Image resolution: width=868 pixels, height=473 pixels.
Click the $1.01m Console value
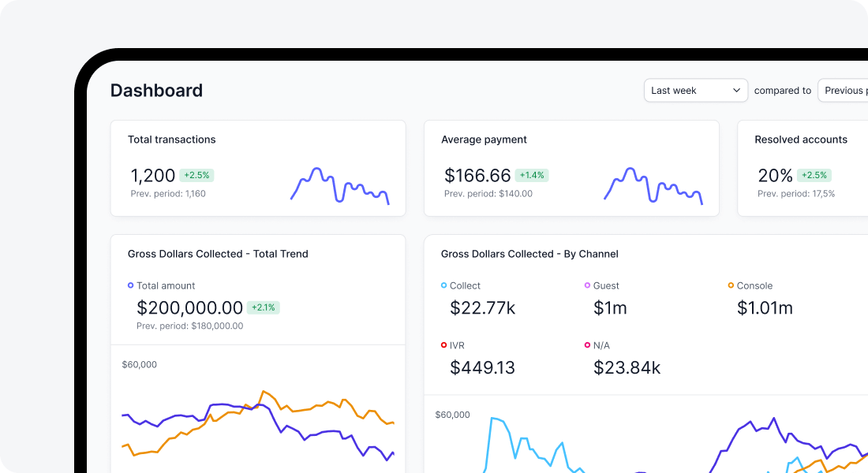765,307
